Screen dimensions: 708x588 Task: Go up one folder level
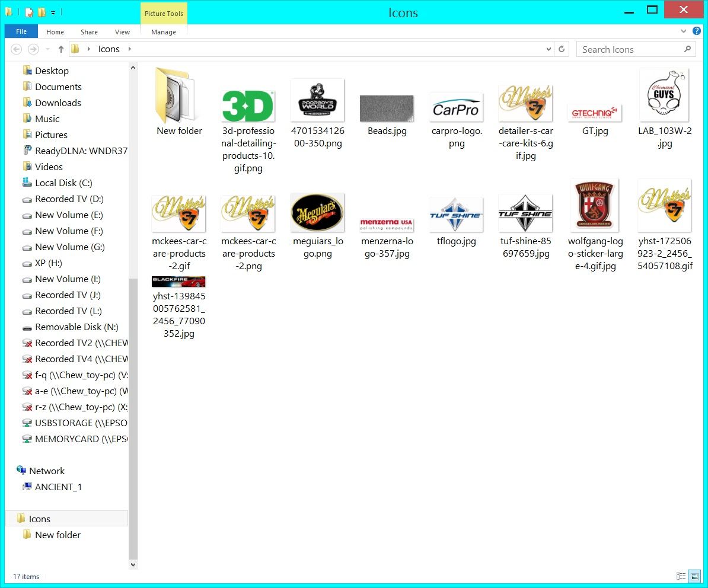click(x=61, y=49)
